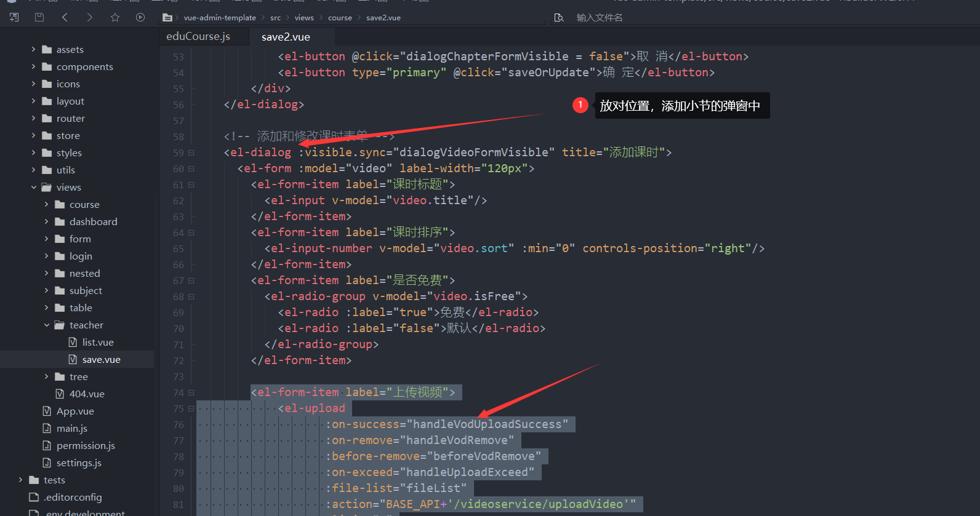
Task: Click the main.js file icon
Action: tap(47, 428)
